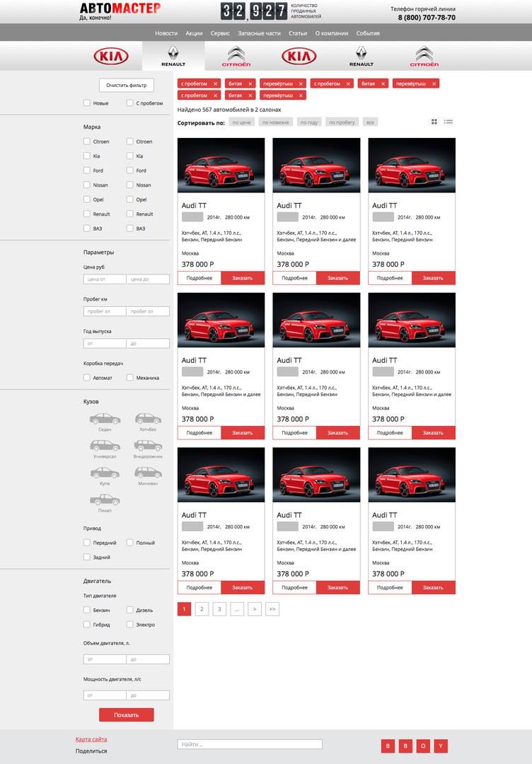Open the Новости menu item
This screenshot has width=532, height=764.
(166, 33)
